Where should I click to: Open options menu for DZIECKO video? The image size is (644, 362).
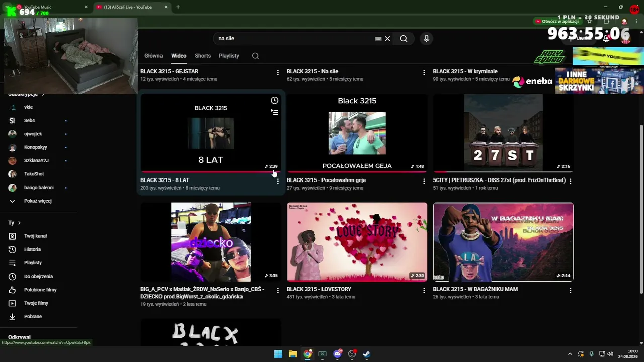278,290
